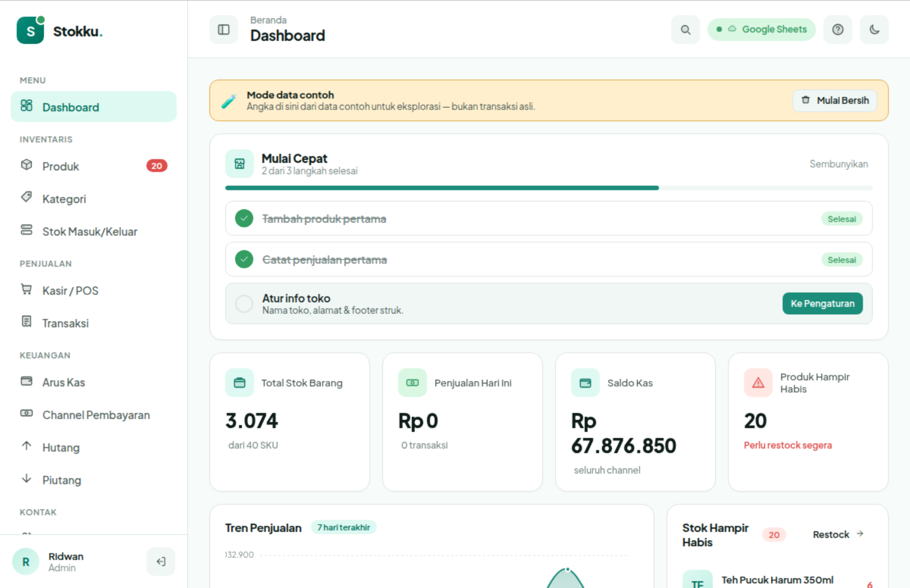Open Hutang menu item
Viewport: 910px width, 588px height.
(94, 447)
